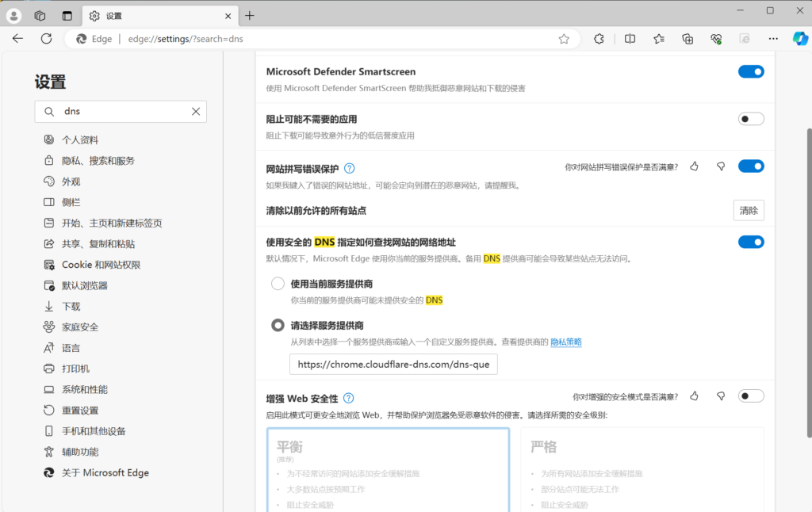Screen dimensions: 812x512
Task: Close the 设置 tab
Action: coord(228,16)
